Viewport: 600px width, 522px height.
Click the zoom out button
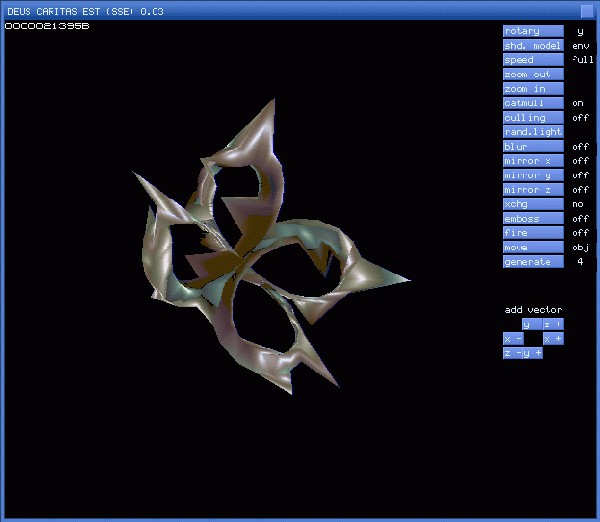533,74
